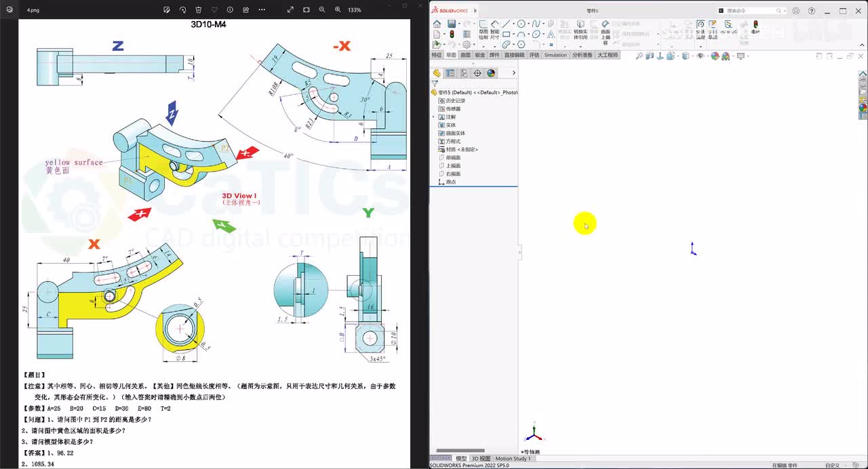Screen dimensions: 868x469
Task: Open the PropertyManager tab
Action: pyautogui.click(x=450, y=73)
